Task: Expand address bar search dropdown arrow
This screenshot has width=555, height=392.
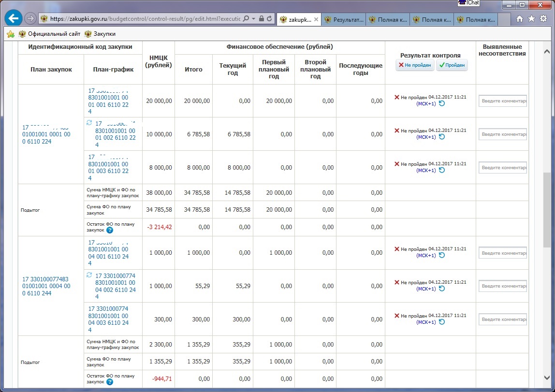Action: tap(254, 19)
